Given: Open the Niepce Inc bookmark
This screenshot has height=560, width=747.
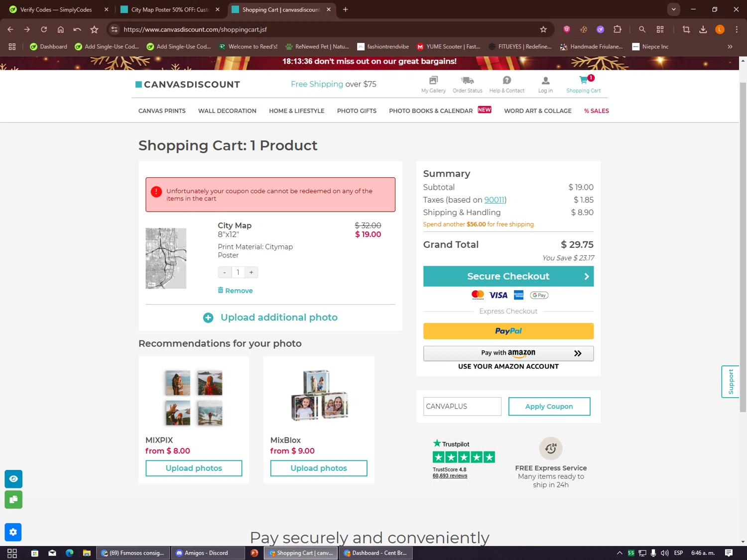Looking at the screenshot, I should pyautogui.click(x=650, y=46).
